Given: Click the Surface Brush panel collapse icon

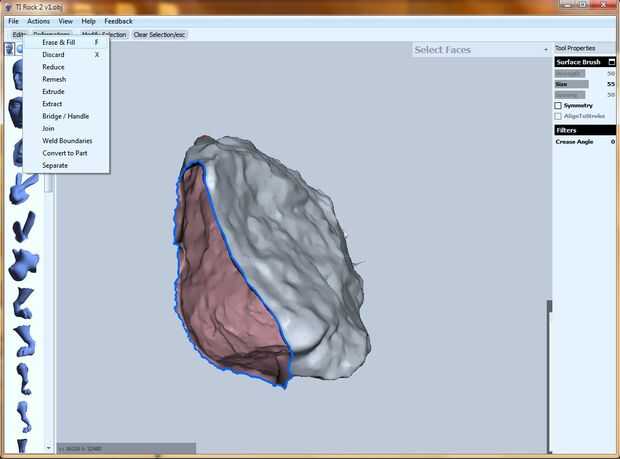Looking at the screenshot, I should 611,62.
